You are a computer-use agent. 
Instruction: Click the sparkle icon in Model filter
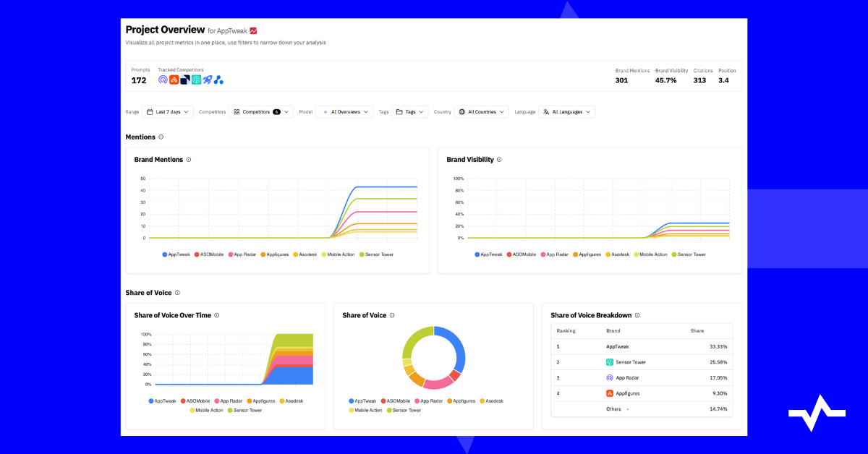click(325, 112)
